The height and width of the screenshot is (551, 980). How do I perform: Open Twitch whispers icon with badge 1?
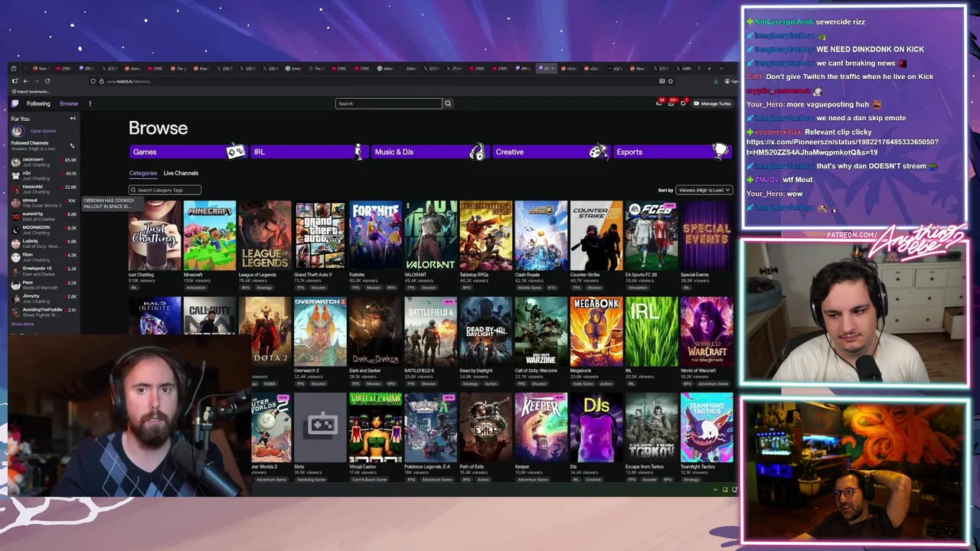point(683,103)
